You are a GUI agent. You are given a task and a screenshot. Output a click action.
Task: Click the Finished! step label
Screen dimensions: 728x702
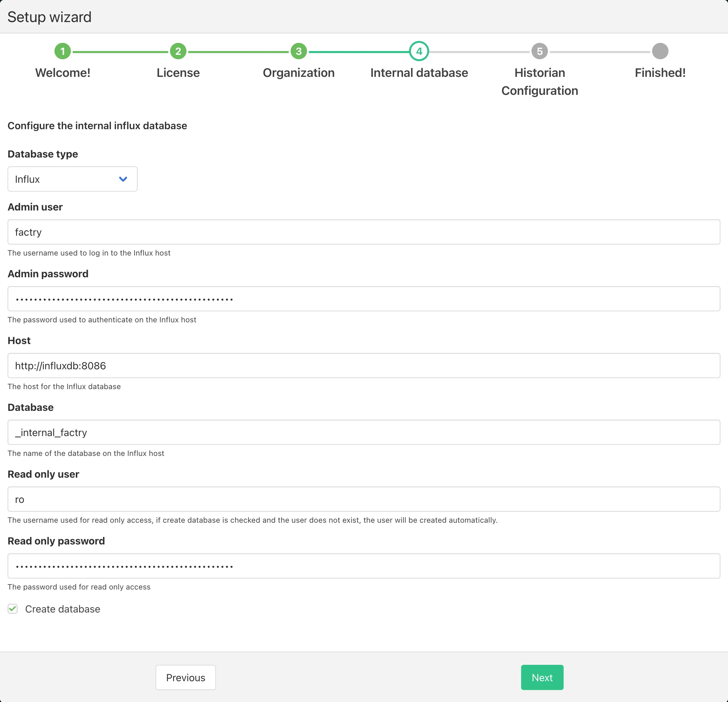(x=660, y=73)
